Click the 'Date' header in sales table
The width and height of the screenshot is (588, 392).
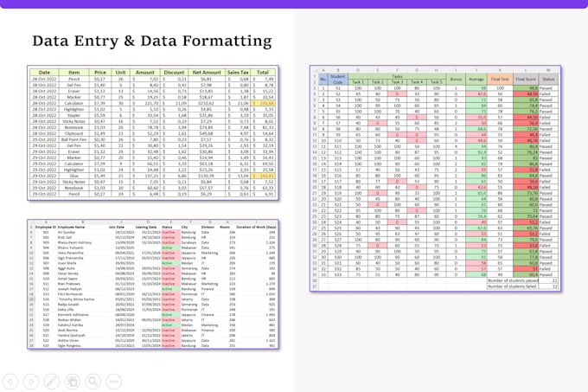[x=44, y=73]
